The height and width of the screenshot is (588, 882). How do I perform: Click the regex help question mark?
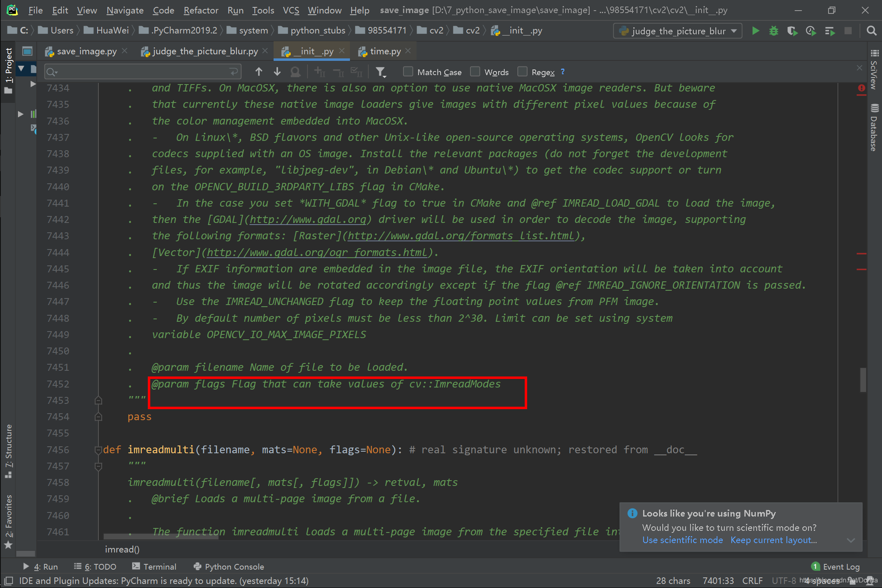[x=563, y=71]
